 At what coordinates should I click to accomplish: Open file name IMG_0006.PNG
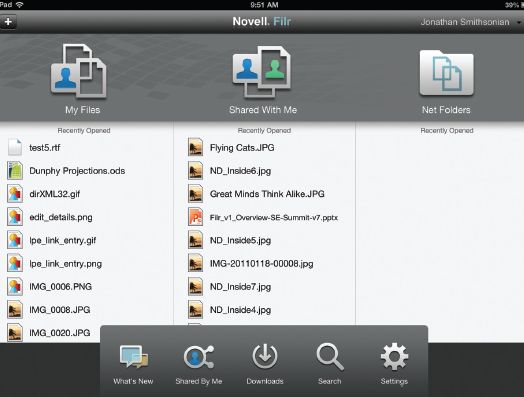pos(60,287)
